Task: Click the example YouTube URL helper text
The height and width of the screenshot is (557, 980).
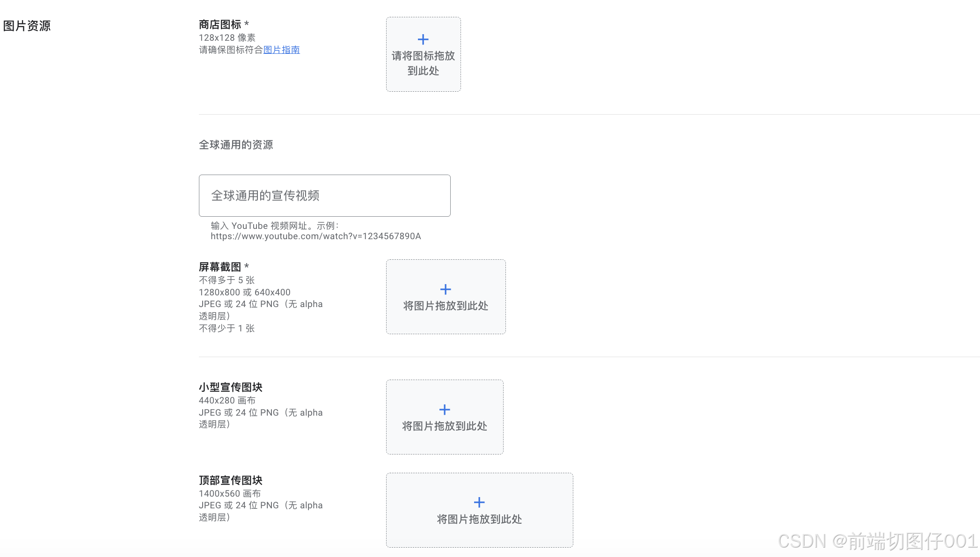Action: 315,236
